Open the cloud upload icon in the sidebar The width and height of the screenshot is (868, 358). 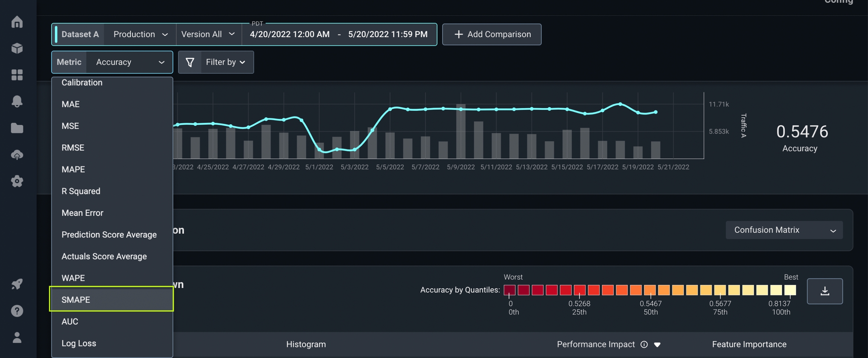[x=17, y=155]
